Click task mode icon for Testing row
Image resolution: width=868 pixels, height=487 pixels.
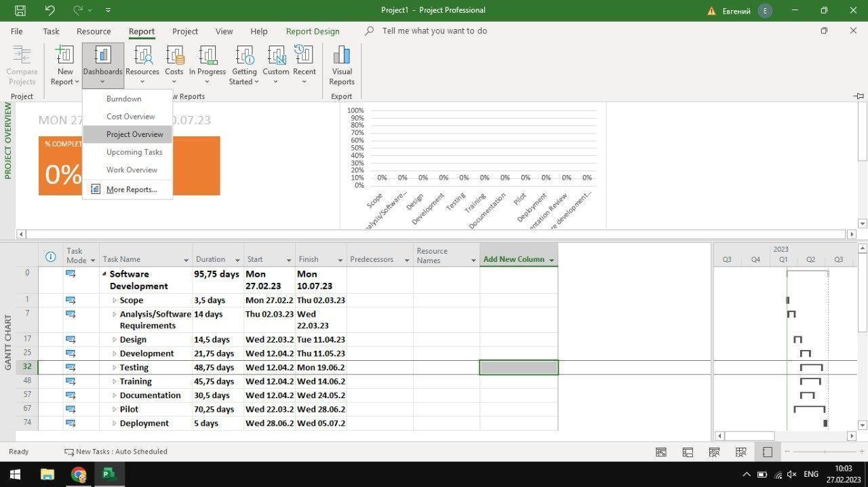pyautogui.click(x=71, y=368)
